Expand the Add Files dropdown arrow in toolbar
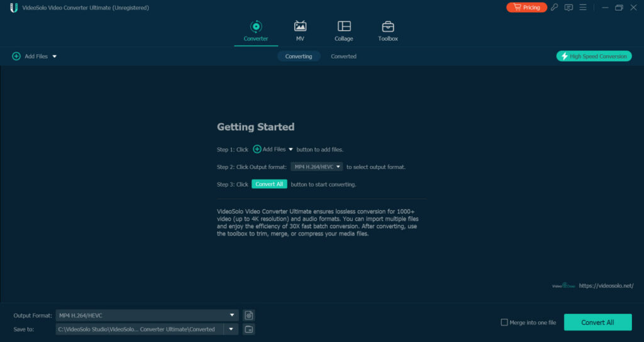Viewport: 644px width, 342px height. tap(54, 56)
